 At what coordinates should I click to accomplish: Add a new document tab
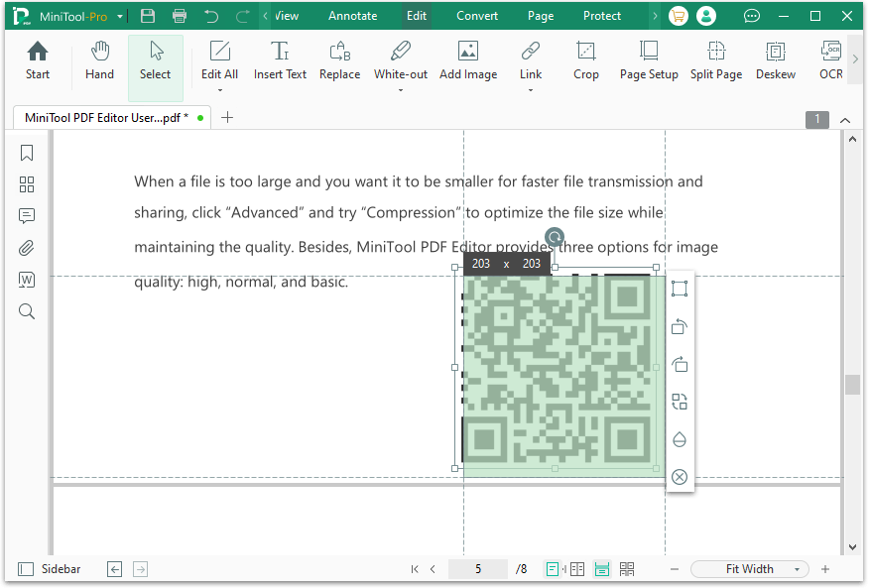(x=227, y=117)
